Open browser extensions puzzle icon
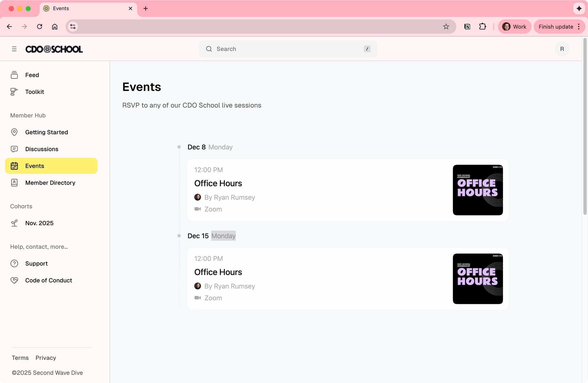The image size is (588, 383). [x=482, y=27]
